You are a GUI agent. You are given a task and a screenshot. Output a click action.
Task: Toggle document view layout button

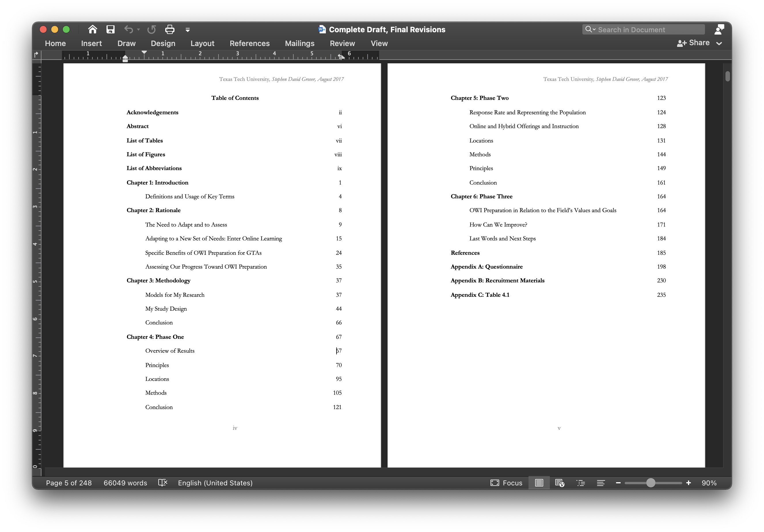pyautogui.click(x=539, y=483)
